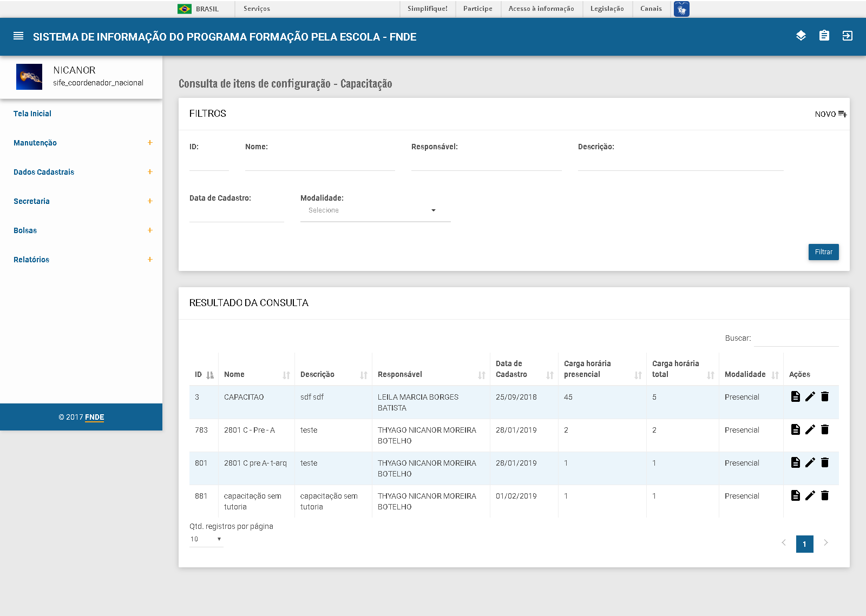
Task: Sort table by Data de Cadastro
Action: click(x=549, y=375)
